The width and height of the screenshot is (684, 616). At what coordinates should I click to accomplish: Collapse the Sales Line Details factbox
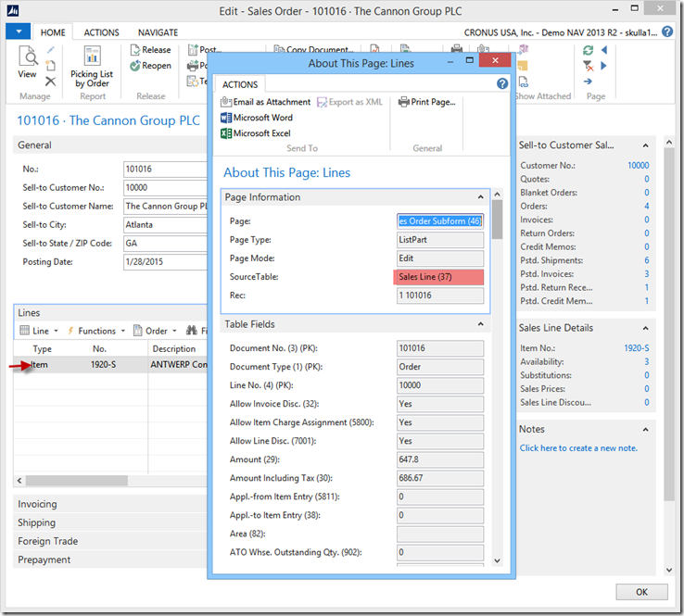coord(646,328)
